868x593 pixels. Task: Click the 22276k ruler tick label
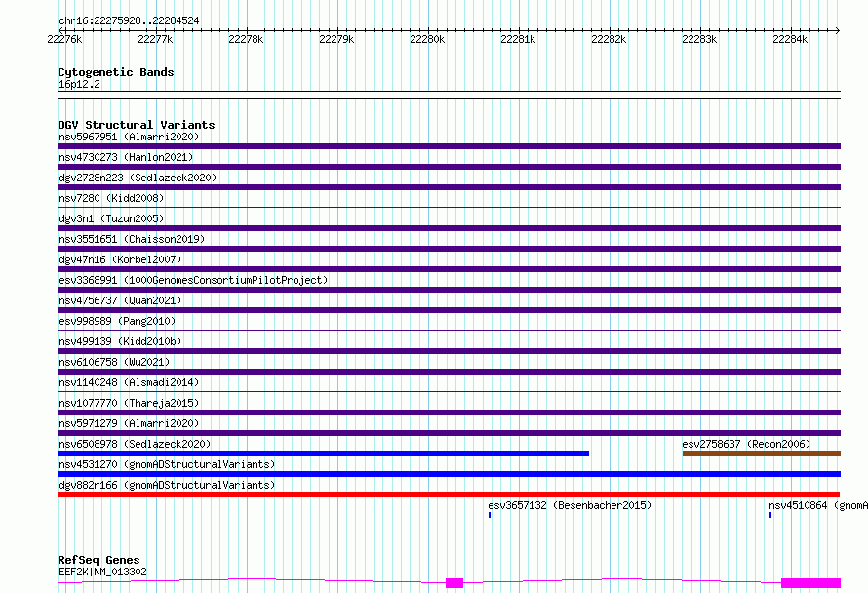click(64, 39)
